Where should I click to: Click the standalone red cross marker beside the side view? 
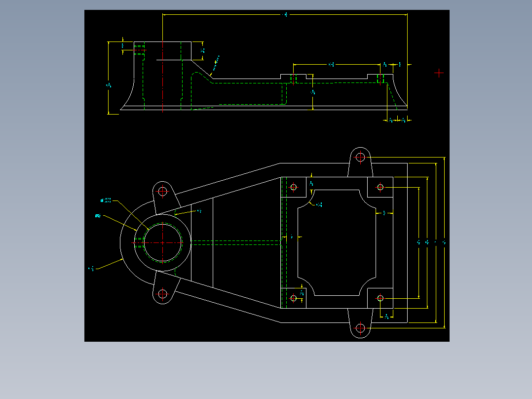point(439,73)
